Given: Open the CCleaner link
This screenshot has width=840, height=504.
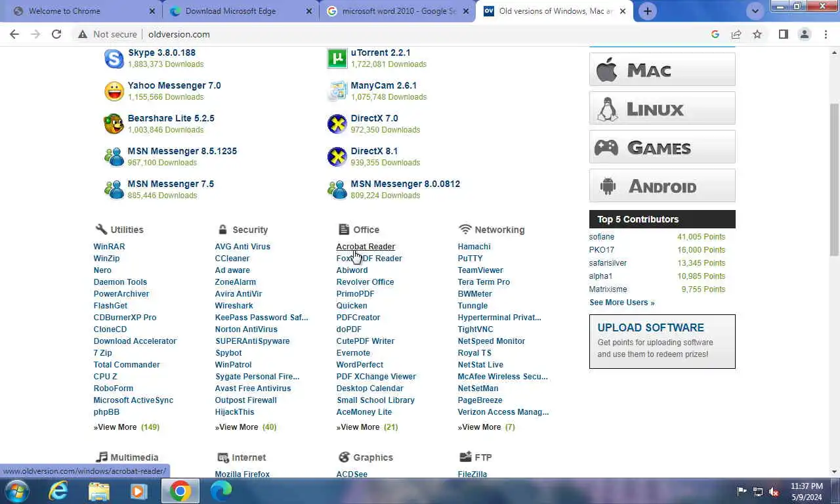Looking at the screenshot, I should point(232,259).
